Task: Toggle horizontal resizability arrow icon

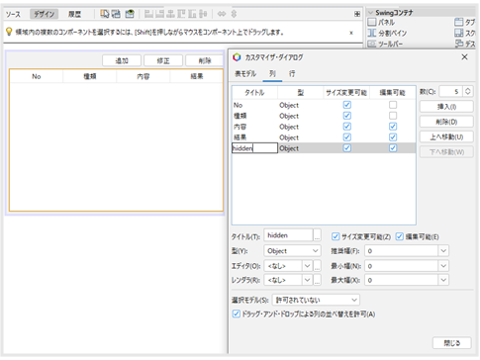Action: tap(222, 14)
